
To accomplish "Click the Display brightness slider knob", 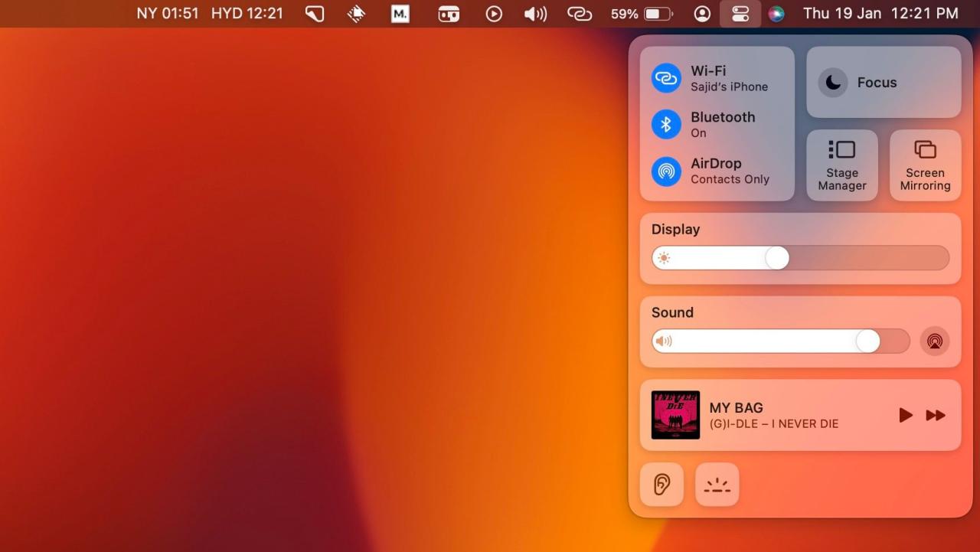I will pyautogui.click(x=777, y=258).
